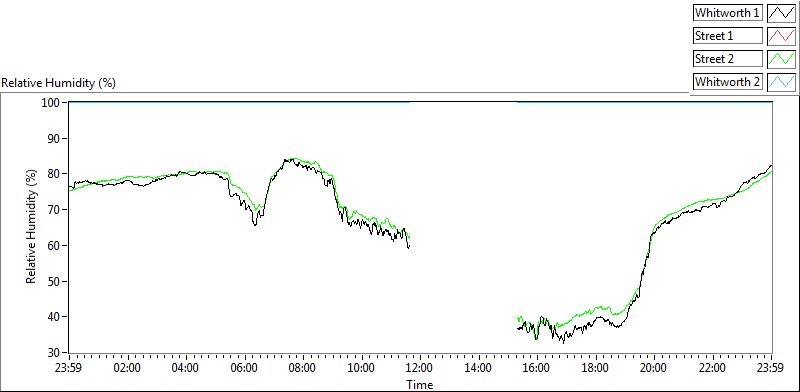This screenshot has height=392, width=800.
Task: Click the Street 1 red line swatch
Action: pyautogui.click(x=782, y=36)
